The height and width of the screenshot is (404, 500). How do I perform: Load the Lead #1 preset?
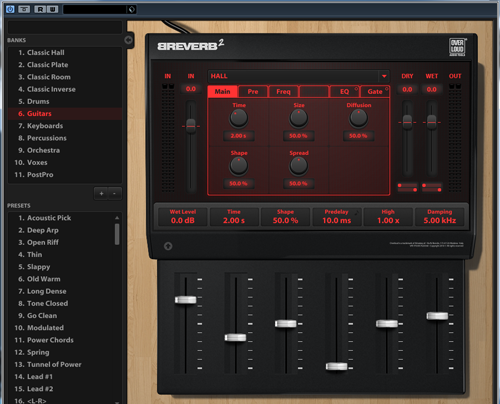point(61,377)
